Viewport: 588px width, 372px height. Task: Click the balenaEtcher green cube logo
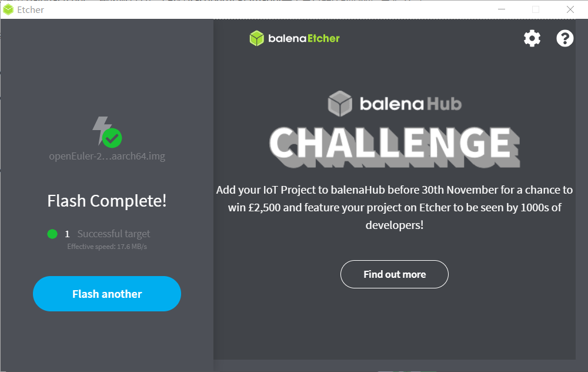coord(257,38)
